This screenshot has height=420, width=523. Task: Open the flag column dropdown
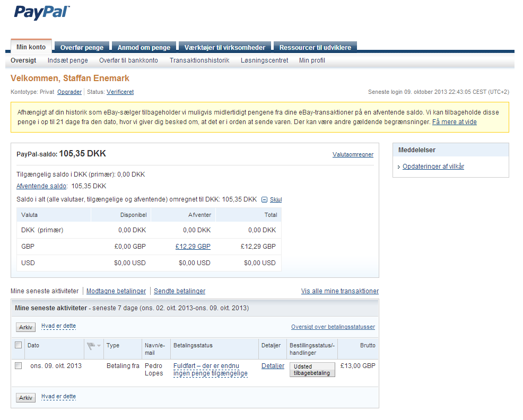coord(99,346)
